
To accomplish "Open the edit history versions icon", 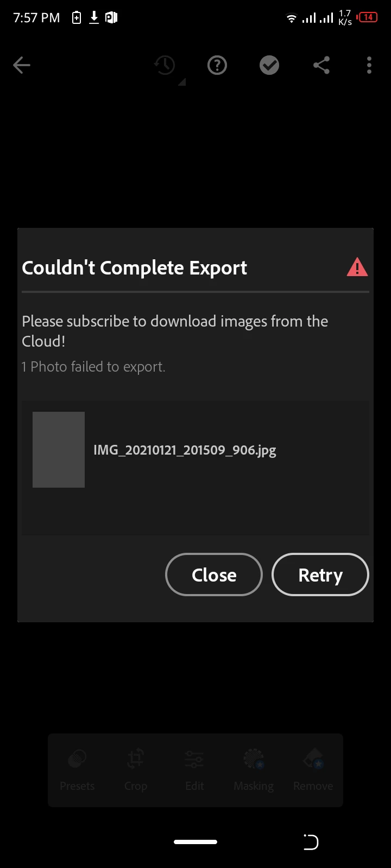I will pos(165,66).
